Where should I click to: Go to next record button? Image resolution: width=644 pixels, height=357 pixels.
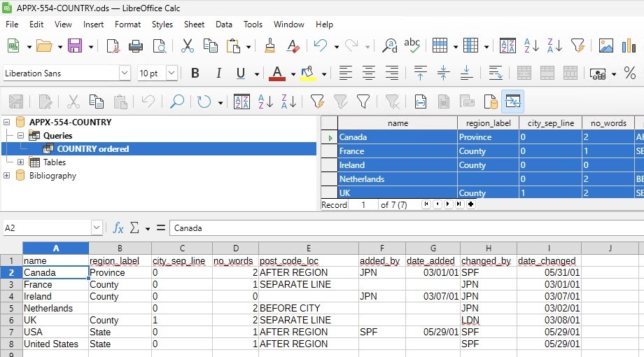coord(448,204)
